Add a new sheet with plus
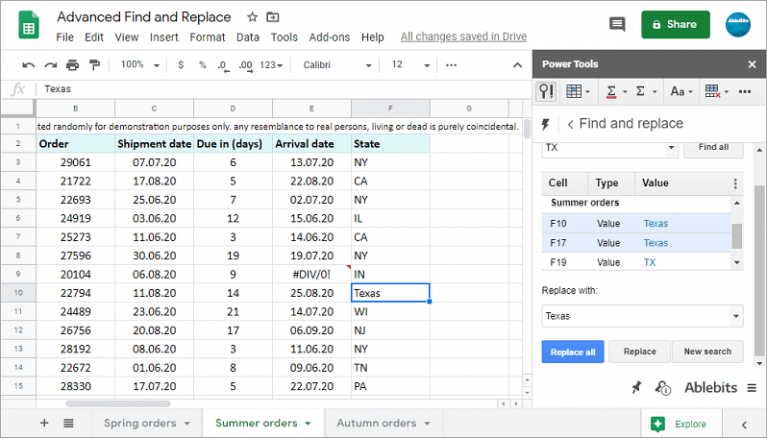Image resolution: width=767 pixels, height=438 pixels. click(x=44, y=423)
